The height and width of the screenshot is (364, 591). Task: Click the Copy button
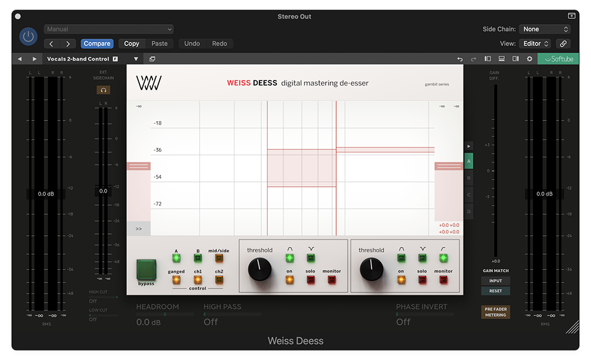coord(132,44)
